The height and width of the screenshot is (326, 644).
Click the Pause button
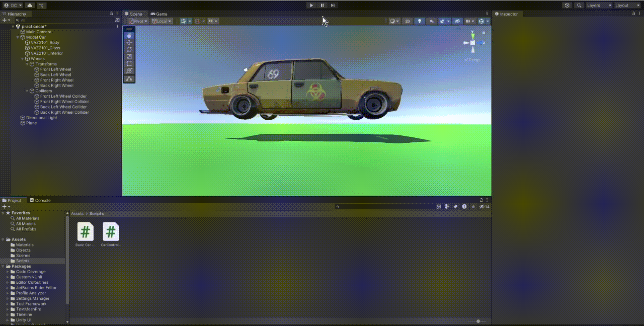(x=322, y=6)
